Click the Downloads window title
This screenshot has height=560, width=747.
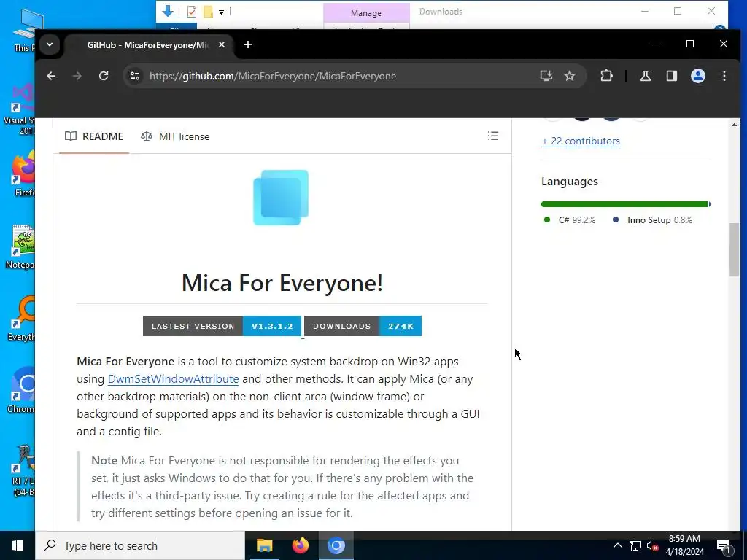[x=441, y=12]
